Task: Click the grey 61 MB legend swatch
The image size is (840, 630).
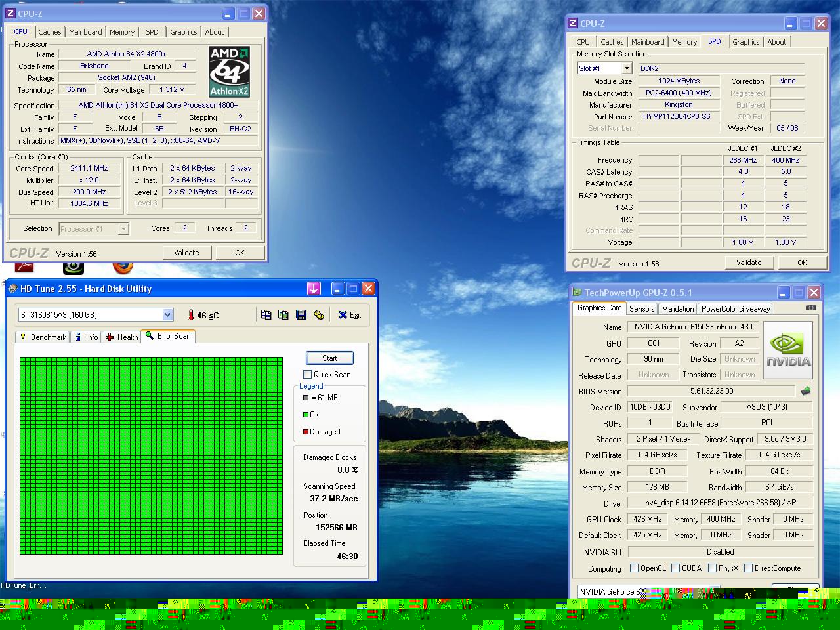Action: point(306,398)
